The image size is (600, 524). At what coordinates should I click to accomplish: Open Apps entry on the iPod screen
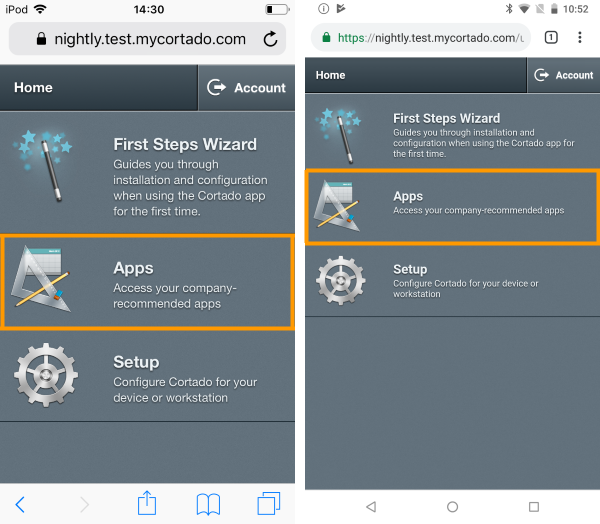(x=147, y=282)
